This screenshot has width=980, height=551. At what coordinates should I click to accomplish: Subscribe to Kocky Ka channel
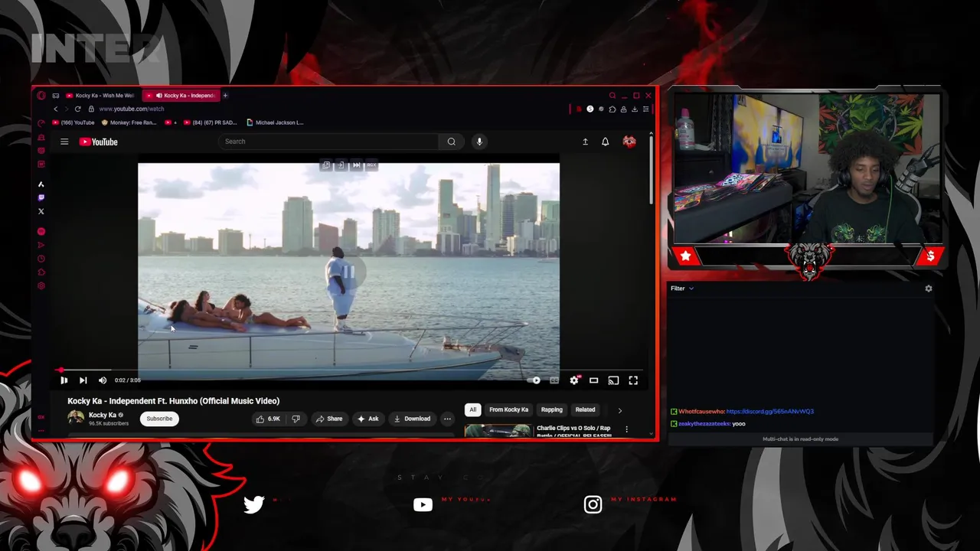coord(159,419)
